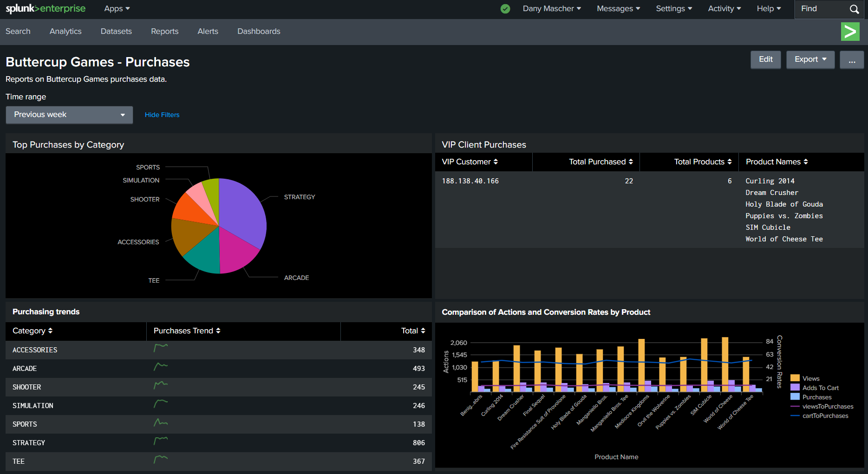Open the Previous week time range picker
Image resolution: width=868 pixels, height=474 pixels.
click(69, 115)
